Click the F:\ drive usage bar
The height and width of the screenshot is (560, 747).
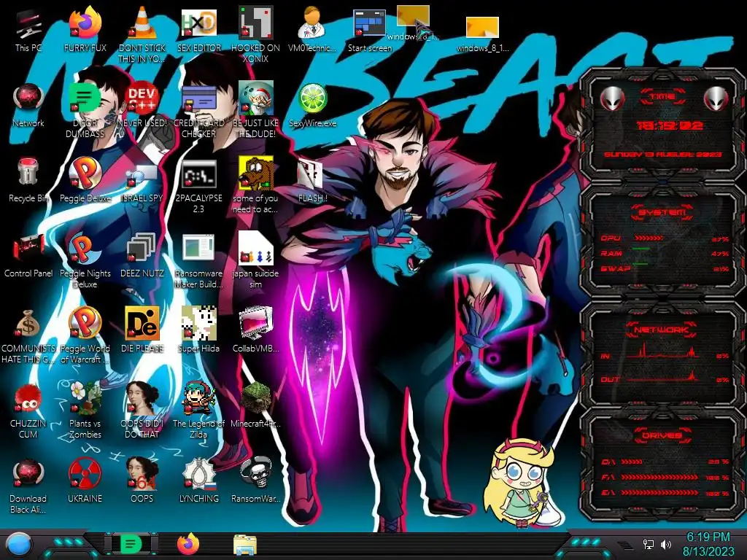[659, 477]
